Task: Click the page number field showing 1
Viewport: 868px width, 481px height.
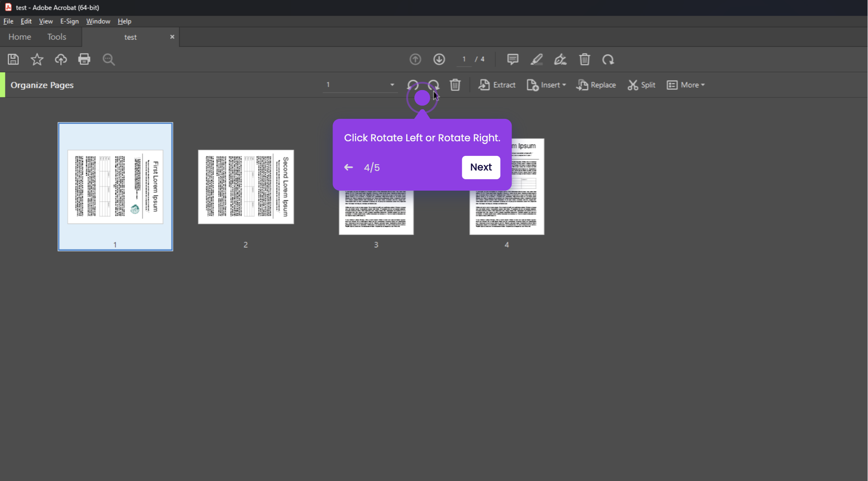Action: (464, 59)
